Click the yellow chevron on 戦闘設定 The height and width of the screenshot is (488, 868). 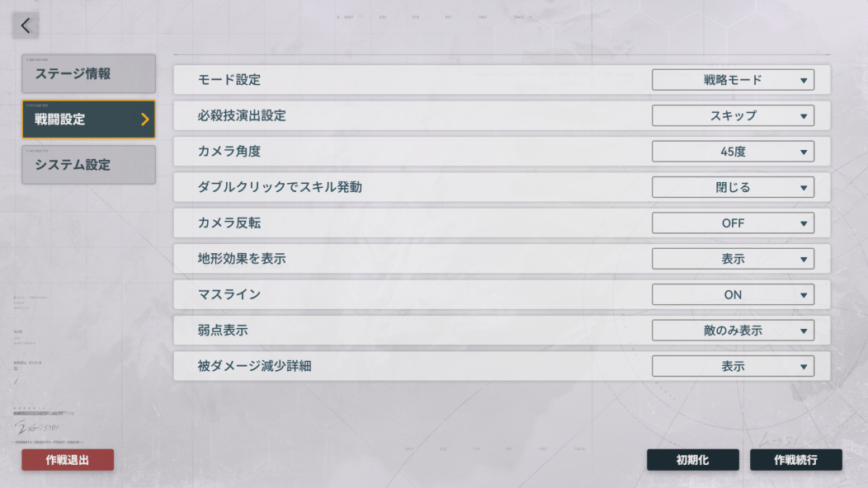pyautogui.click(x=145, y=120)
